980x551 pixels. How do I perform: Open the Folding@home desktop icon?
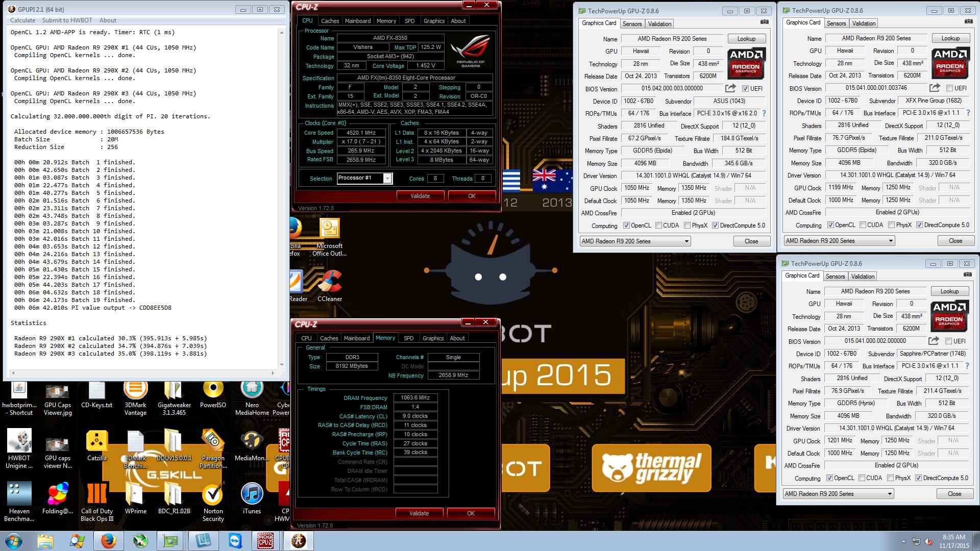pyautogui.click(x=58, y=498)
